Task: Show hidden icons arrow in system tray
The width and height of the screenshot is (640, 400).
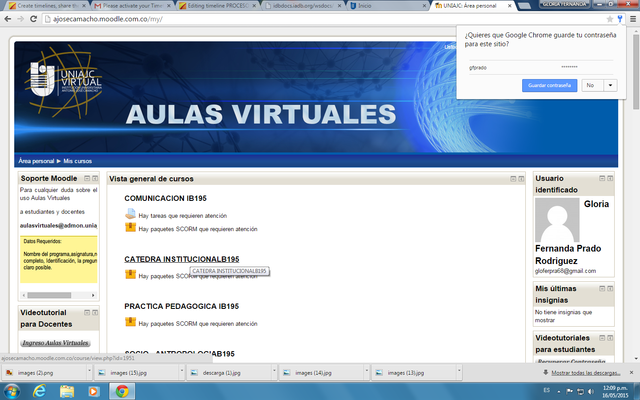Action: 559,392
